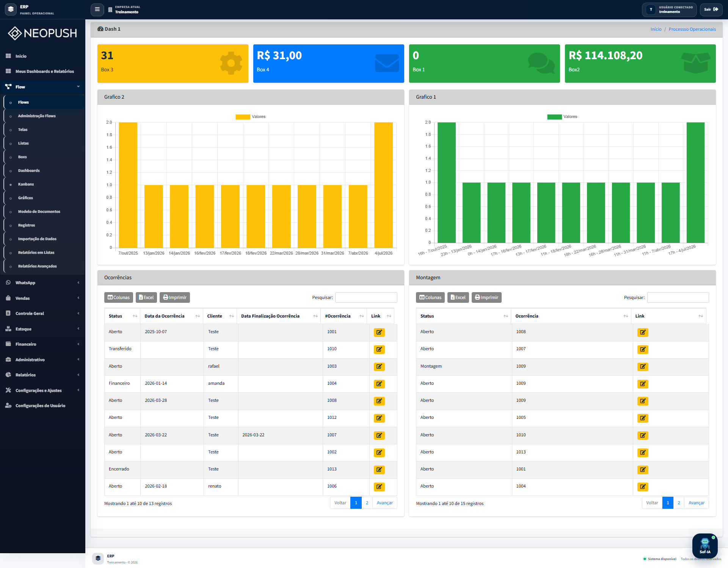
Task: Open edit link for occurrence 1003
Action: tap(379, 367)
